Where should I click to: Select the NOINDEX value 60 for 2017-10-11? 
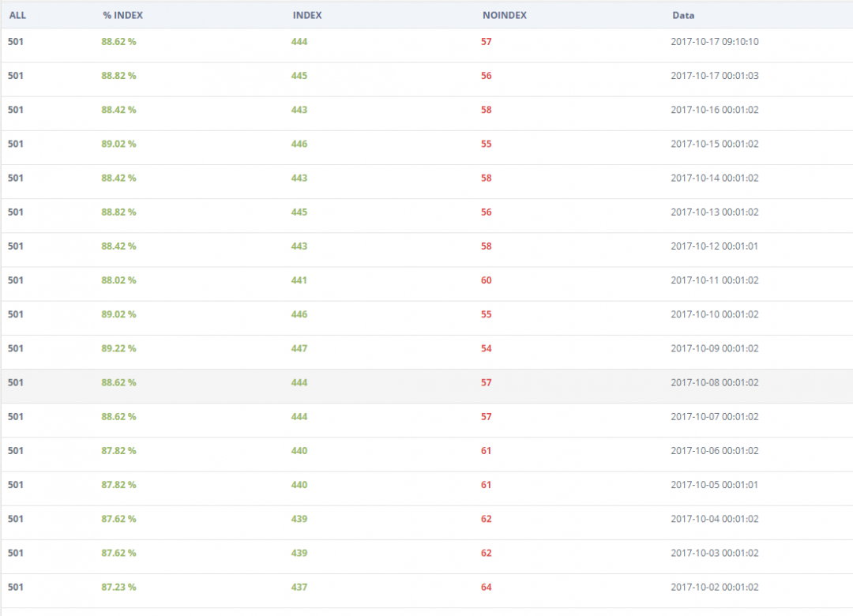pos(486,280)
